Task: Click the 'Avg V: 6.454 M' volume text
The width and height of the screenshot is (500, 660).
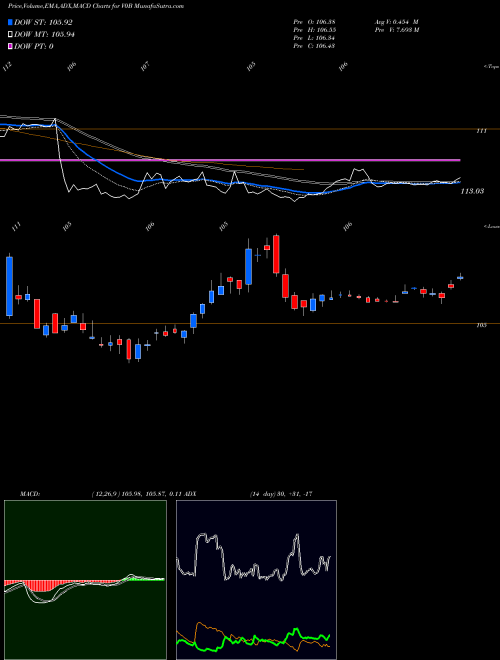Action: (x=396, y=22)
